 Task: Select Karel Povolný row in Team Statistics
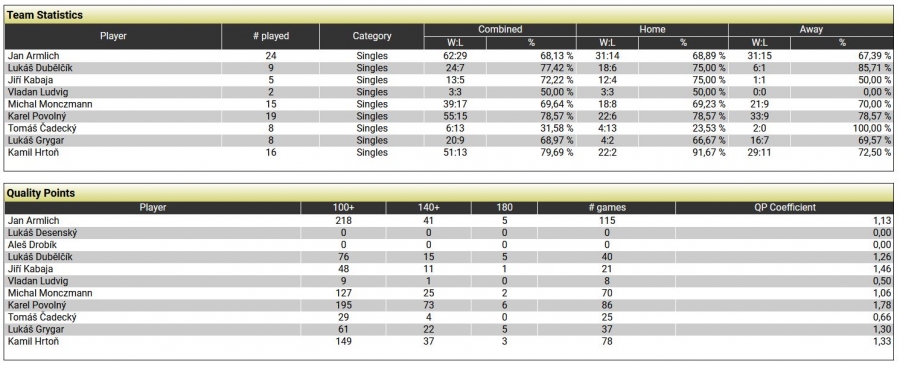pos(449,116)
